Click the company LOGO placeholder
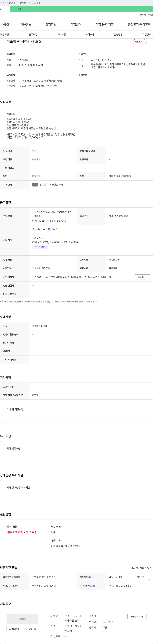 [x=22, y=619]
